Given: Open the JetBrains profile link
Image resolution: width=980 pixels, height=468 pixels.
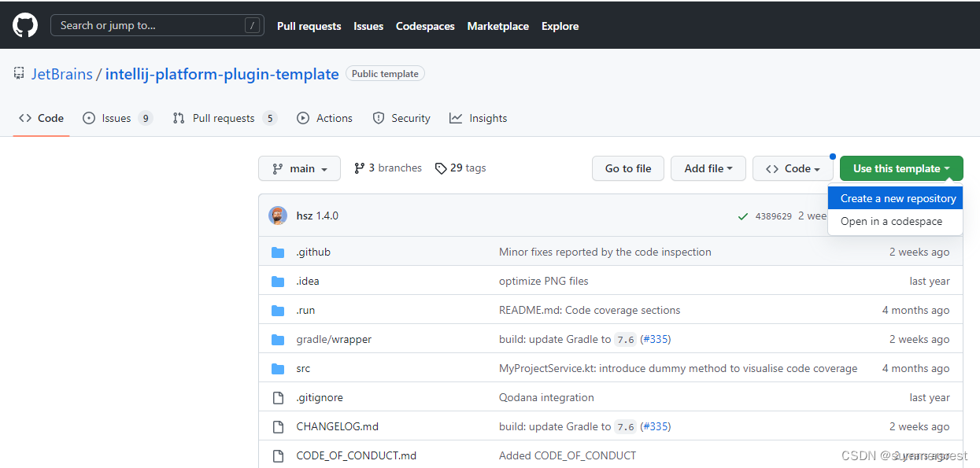Looking at the screenshot, I should pyautogui.click(x=62, y=74).
